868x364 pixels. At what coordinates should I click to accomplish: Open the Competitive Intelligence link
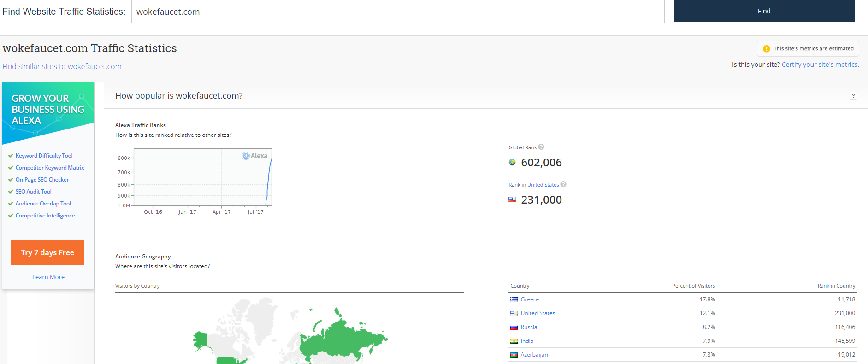[45, 216]
